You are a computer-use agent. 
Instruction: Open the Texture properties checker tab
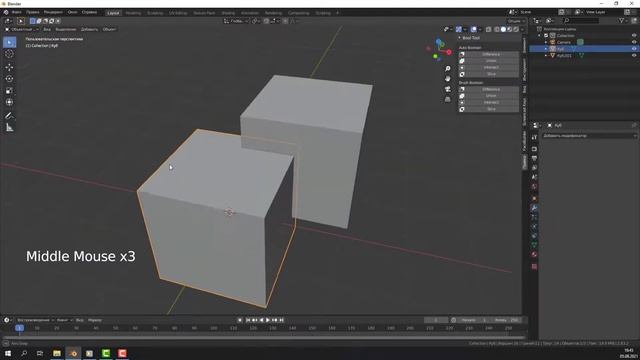(x=534, y=267)
